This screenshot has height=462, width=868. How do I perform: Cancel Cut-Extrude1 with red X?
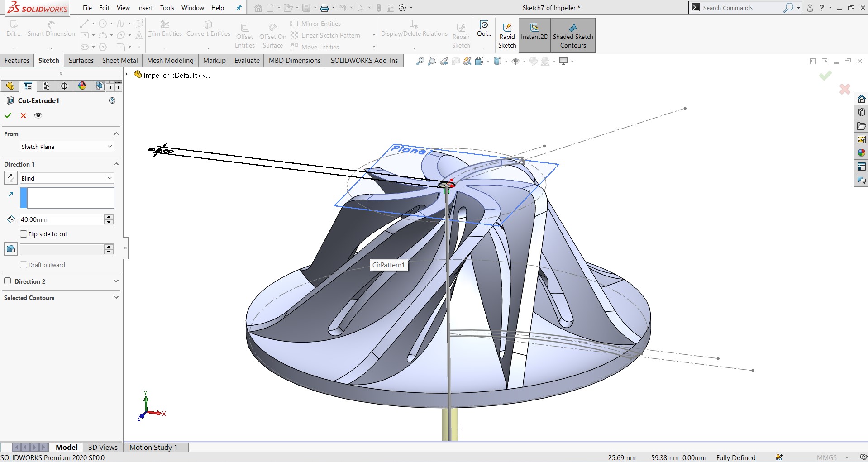point(23,115)
